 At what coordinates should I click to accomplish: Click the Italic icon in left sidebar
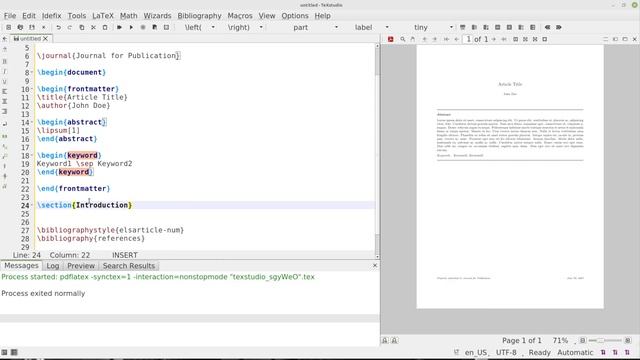click(x=4, y=71)
